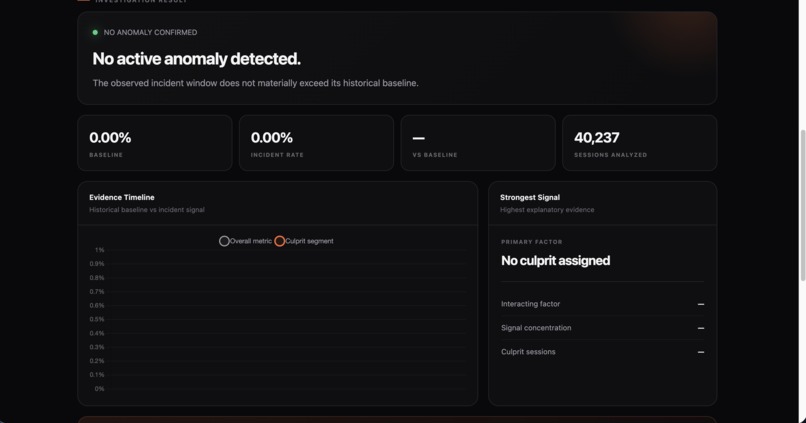Click the 0% y-axis label
The width and height of the screenshot is (806, 423).
pyautogui.click(x=100, y=389)
